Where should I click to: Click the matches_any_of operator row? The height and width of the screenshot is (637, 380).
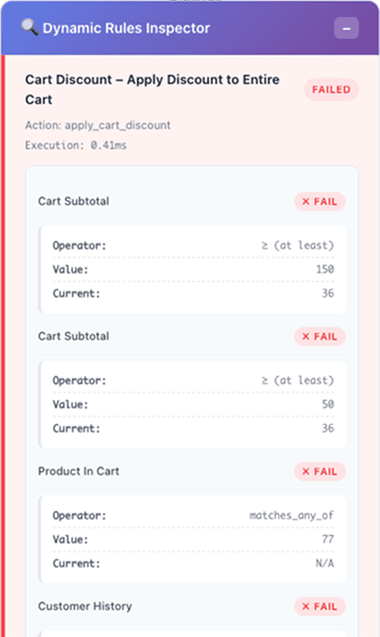[193, 515]
